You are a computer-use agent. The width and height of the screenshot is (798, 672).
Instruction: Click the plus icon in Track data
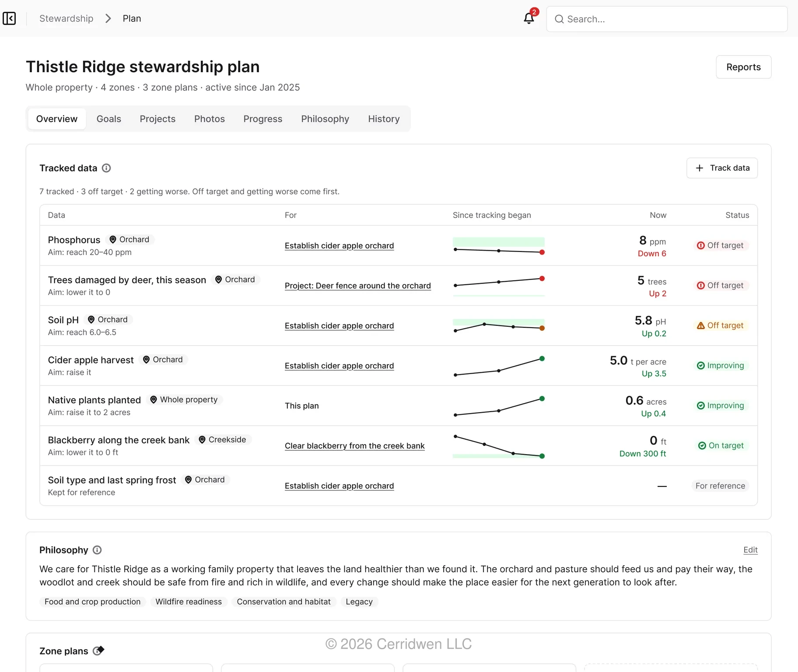[x=700, y=168]
